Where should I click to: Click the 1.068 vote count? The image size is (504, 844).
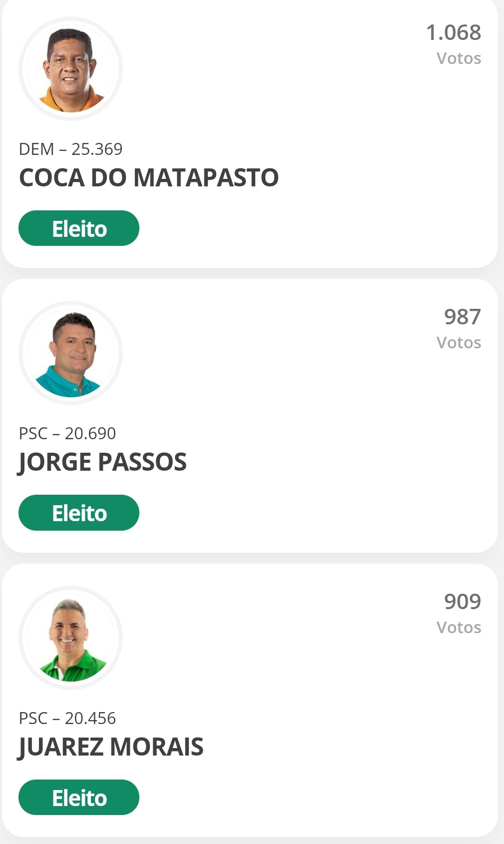coord(453,33)
